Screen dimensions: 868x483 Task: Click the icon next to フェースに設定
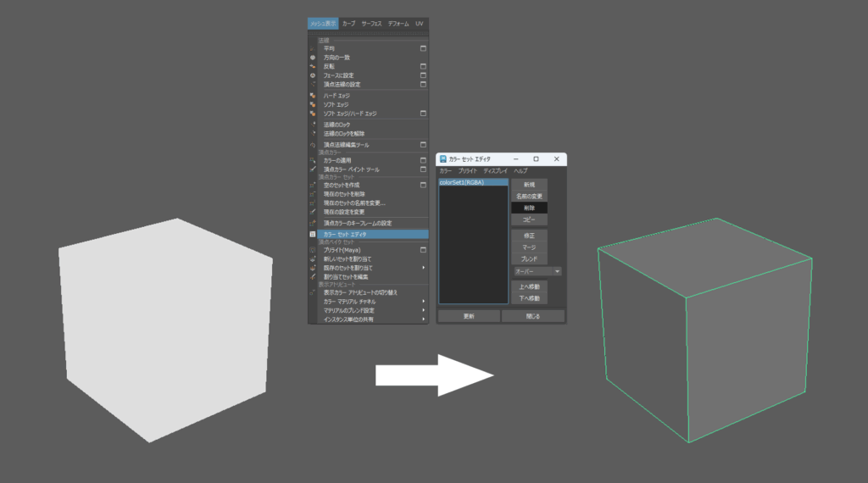[312, 75]
